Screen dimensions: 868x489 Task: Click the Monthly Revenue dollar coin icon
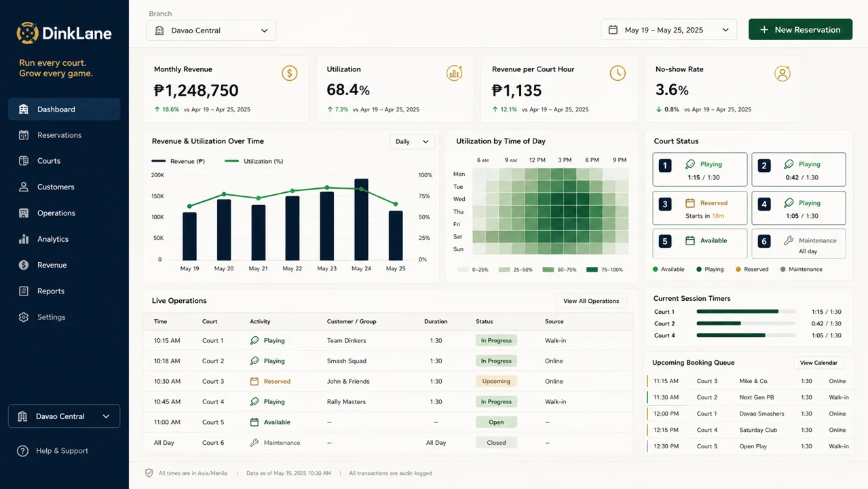(x=290, y=73)
